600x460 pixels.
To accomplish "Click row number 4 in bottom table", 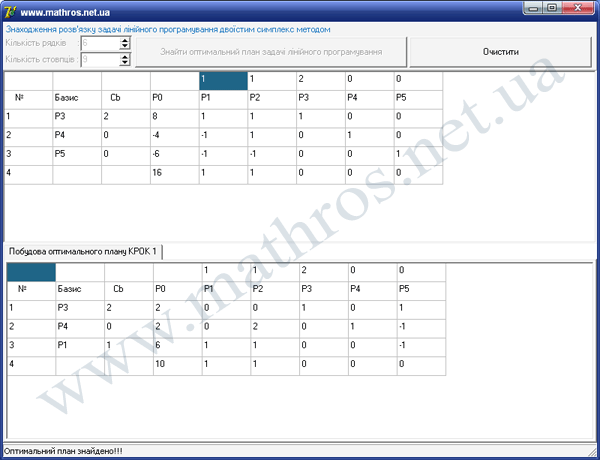I will [31, 366].
